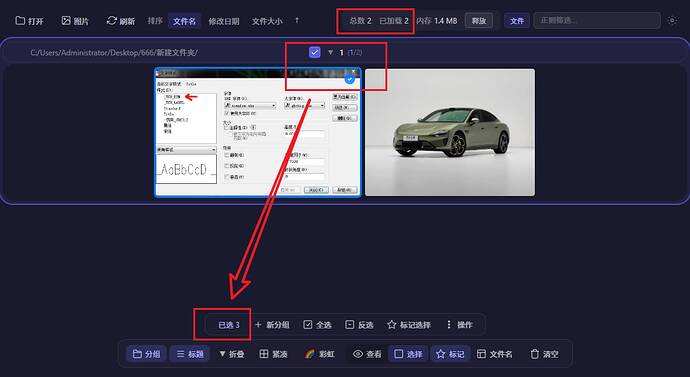Click the 已加载 2 loaded count text
The width and height of the screenshot is (690, 377).
pyautogui.click(x=394, y=21)
